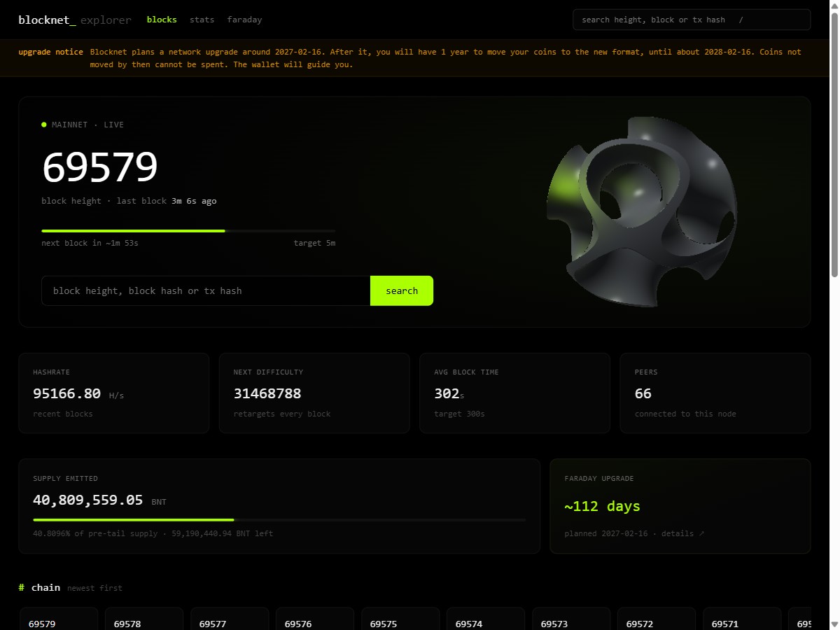Viewport: 840px width, 630px height.
Task: Click the large block height 69579
Action: [100, 167]
